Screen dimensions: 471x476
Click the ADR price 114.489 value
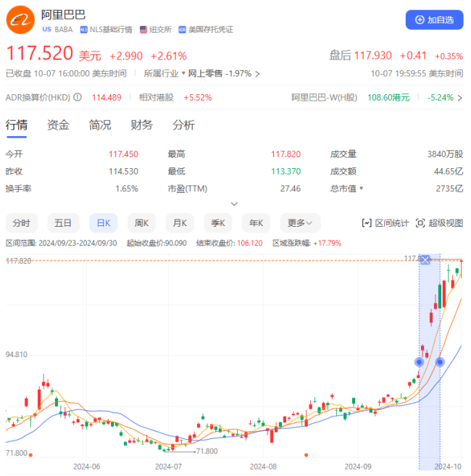coord(107,98)
